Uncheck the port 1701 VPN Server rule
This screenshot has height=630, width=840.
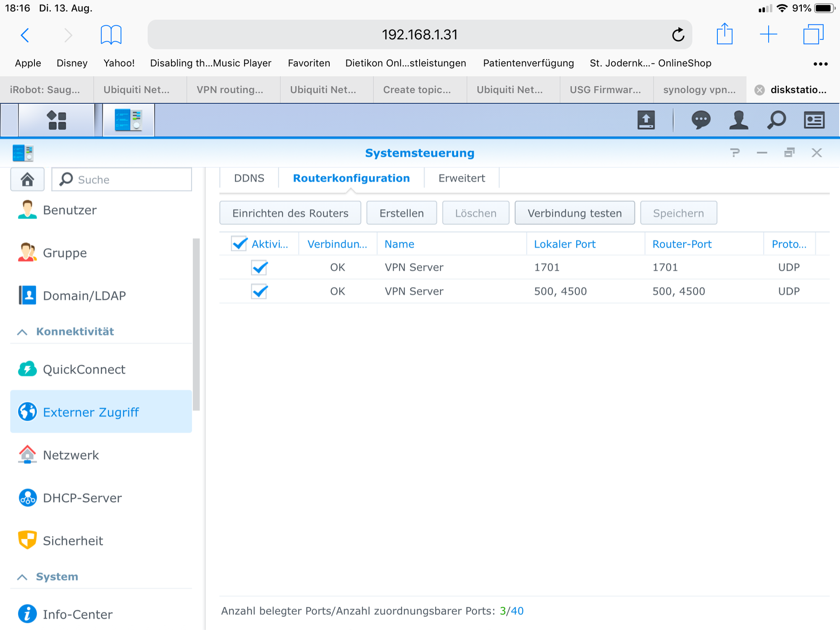click(x=259, y=267)
